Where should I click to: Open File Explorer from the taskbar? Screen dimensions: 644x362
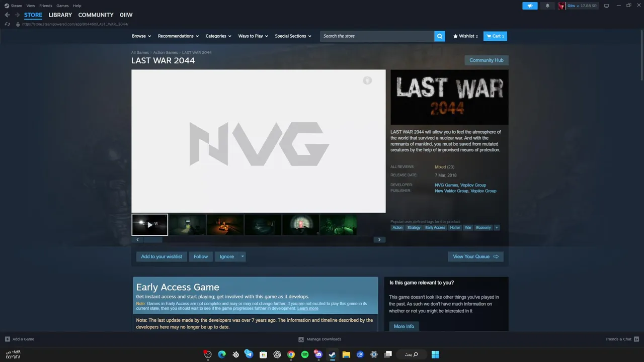pyautogui.click(x=346, y=354)
